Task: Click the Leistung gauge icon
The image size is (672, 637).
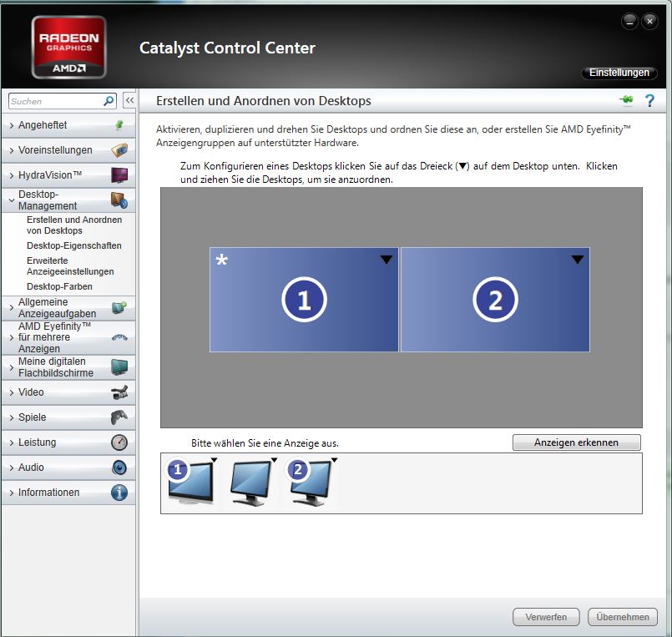Action: 119,442
